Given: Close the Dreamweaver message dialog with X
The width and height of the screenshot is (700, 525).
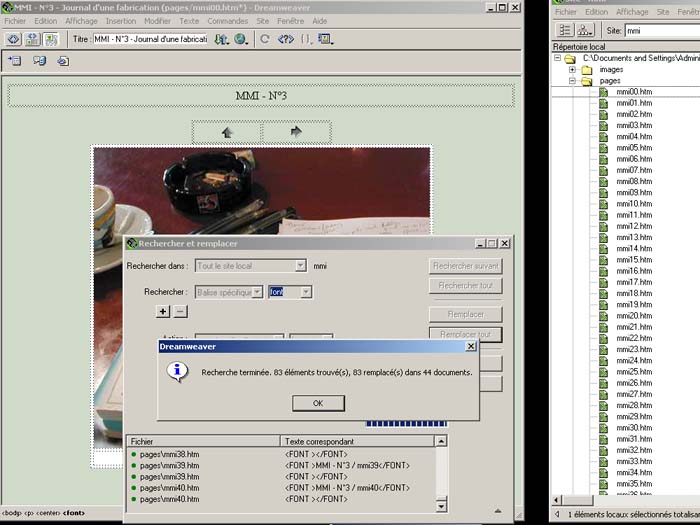Looking at the screenshot, I should tap(471, 346).
